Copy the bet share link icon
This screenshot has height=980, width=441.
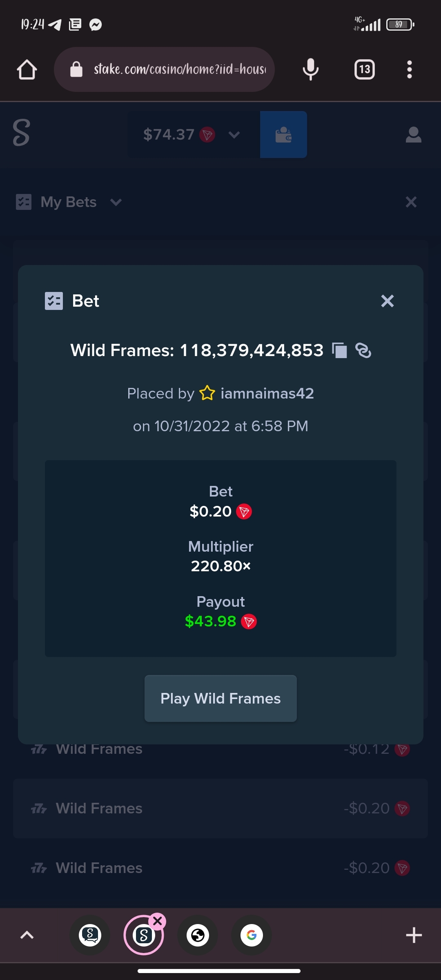[363, 350]
